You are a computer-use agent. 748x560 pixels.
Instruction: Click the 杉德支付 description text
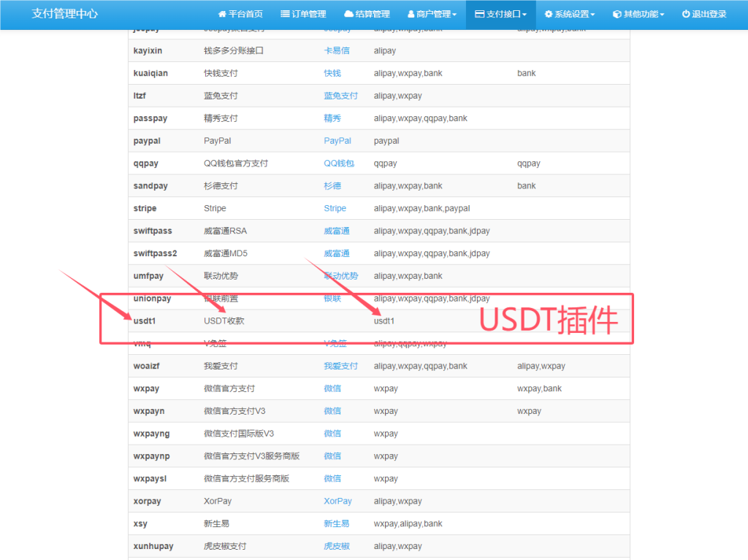(221, 185)
